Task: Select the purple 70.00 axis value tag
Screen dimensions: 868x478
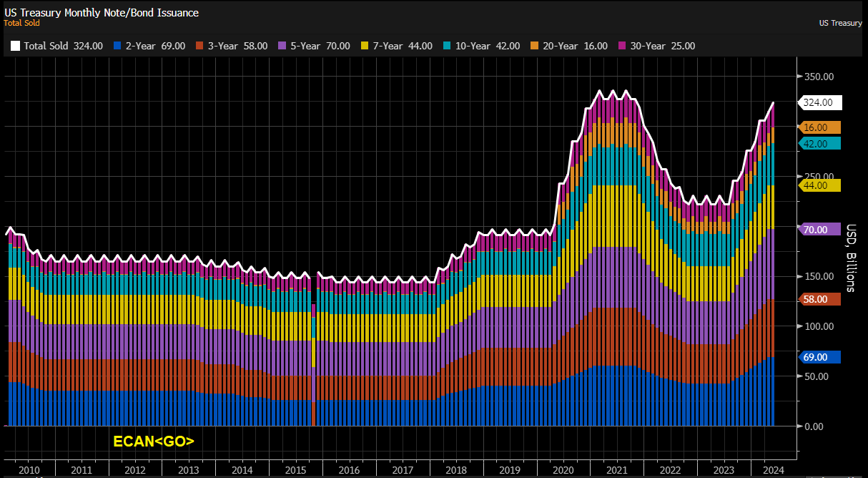Action: click(819, 230)
